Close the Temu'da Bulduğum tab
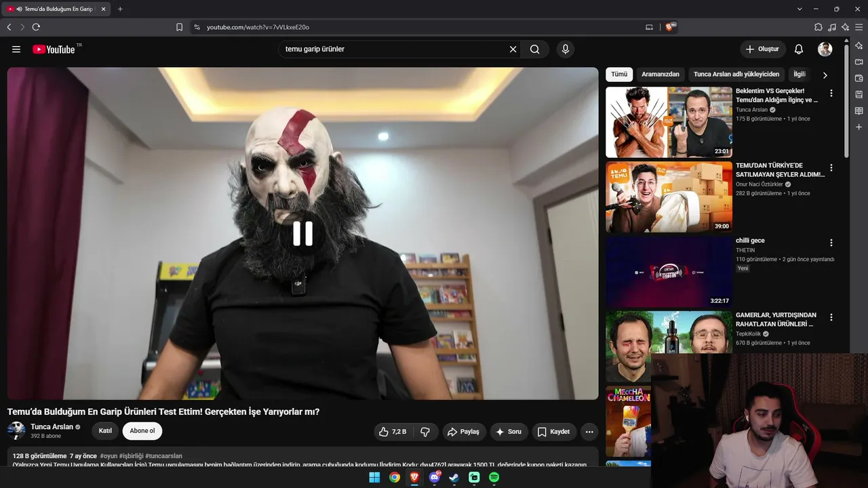 [103, 9]
